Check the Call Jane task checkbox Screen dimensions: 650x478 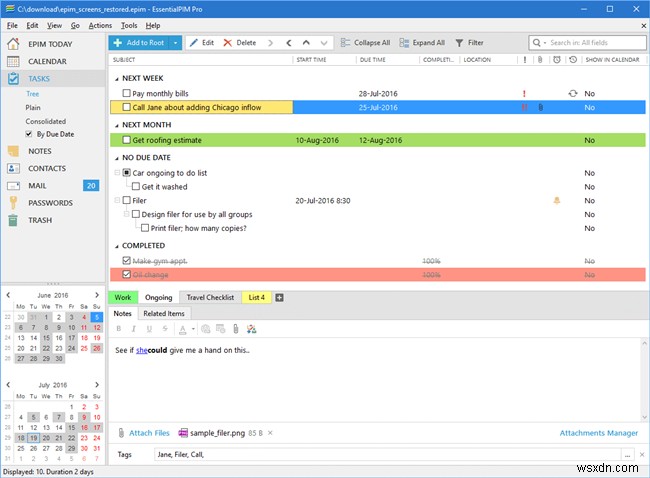coord(126,107)
